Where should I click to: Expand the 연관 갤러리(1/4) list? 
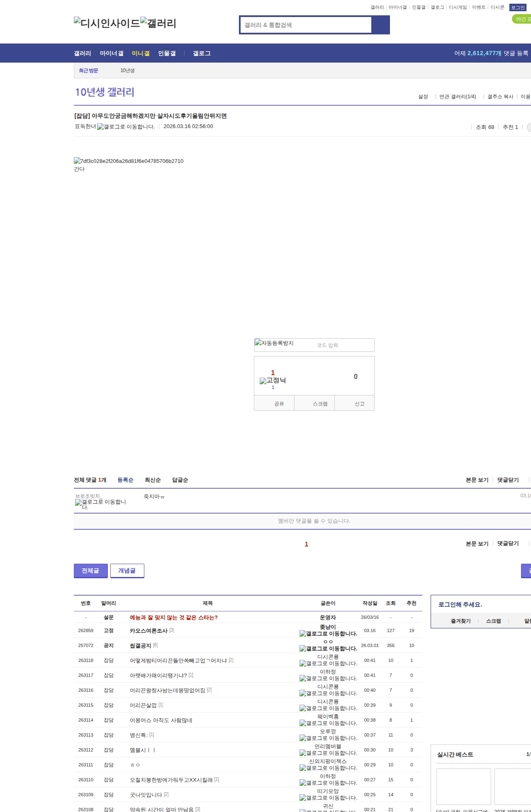coord(457,97)
